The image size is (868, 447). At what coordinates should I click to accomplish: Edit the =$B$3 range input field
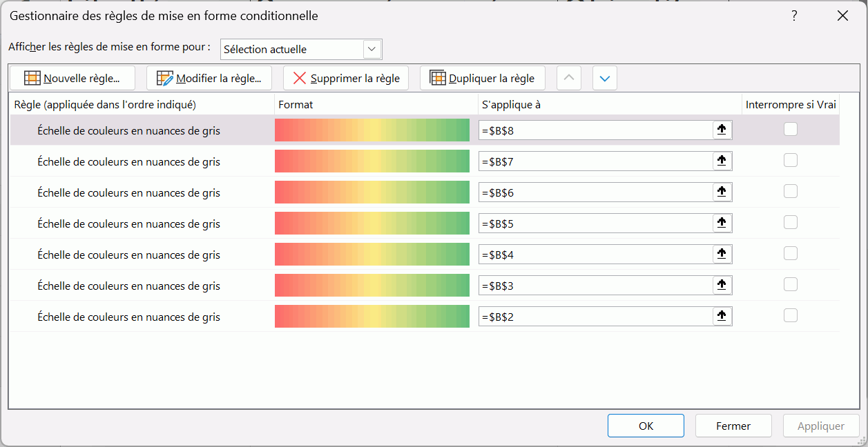[595, 286]
